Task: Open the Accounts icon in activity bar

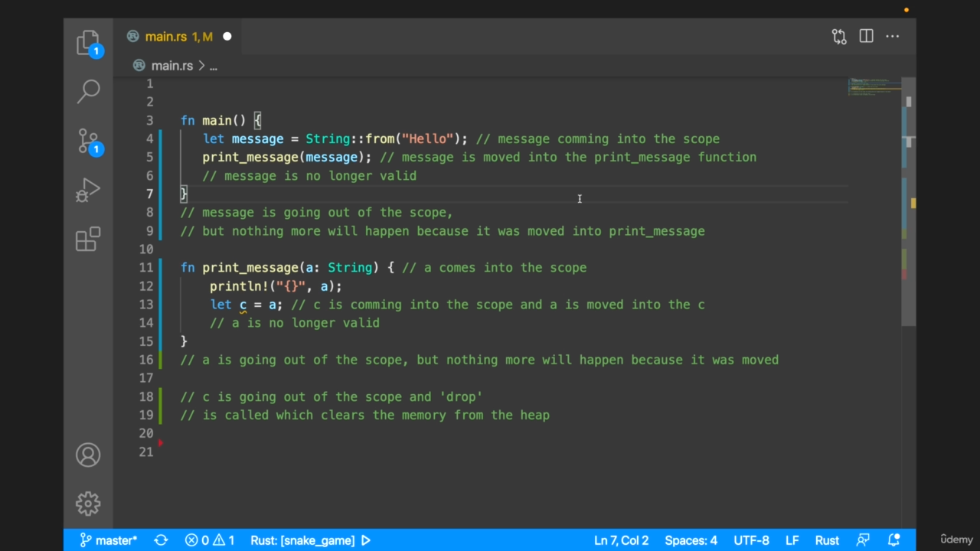Action: 88,455
